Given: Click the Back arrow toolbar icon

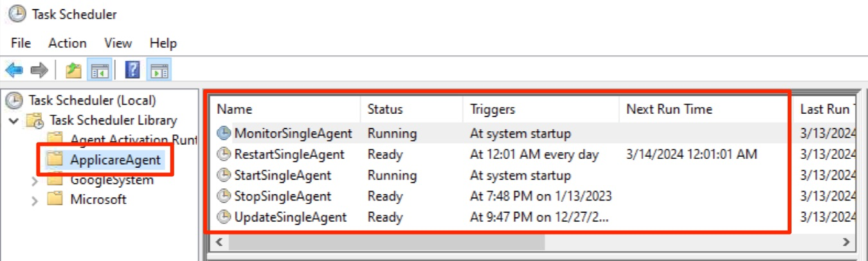Looking at the screenshot, I should [x=14, y=70].
